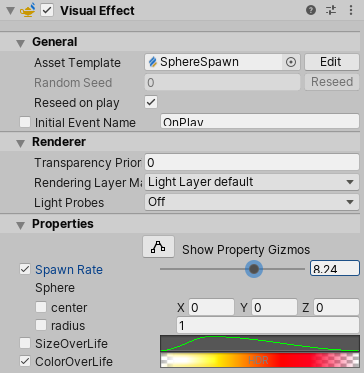Viewport: 364px width, 373px height.
Task: Open the Visual Effect component help icon
Action: point(311,10)
